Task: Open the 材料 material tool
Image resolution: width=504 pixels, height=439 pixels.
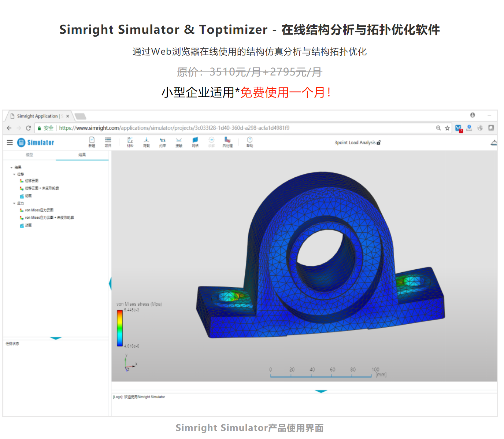Action: (x=130, y=142)
